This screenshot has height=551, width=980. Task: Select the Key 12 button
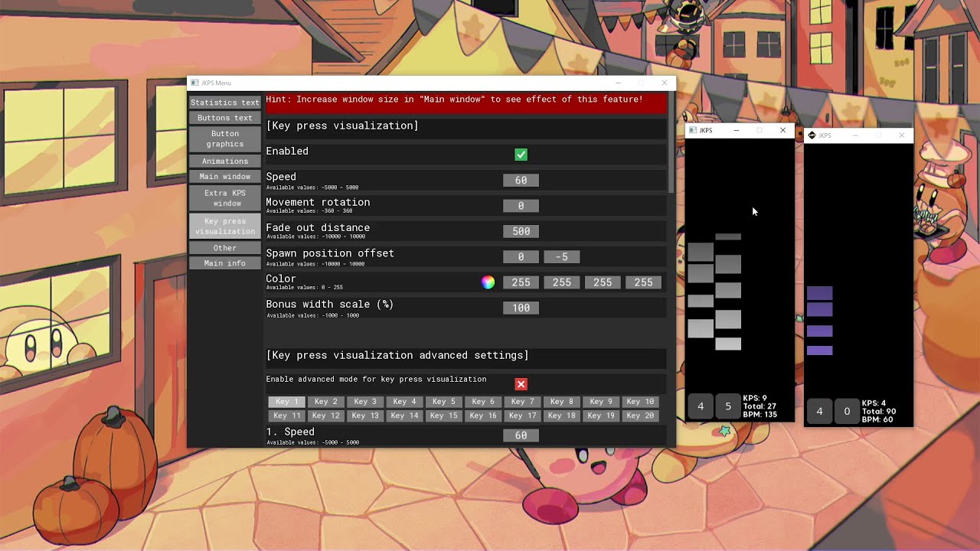[325, 416]
